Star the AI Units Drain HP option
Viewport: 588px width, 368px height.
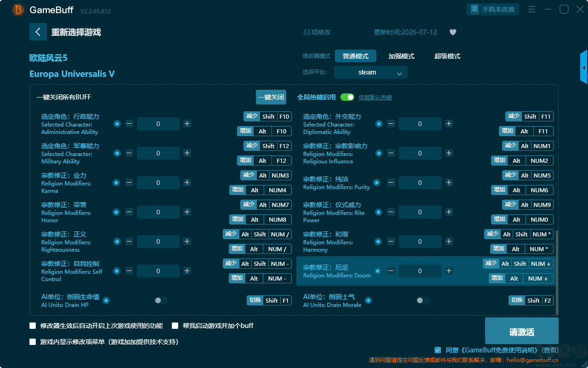[106, 300]
